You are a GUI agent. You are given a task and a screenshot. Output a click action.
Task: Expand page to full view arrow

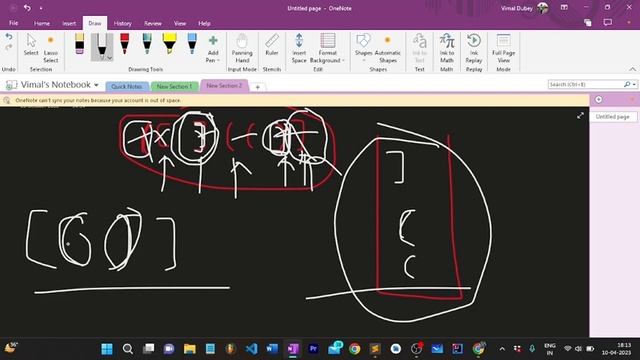point(580,116)
